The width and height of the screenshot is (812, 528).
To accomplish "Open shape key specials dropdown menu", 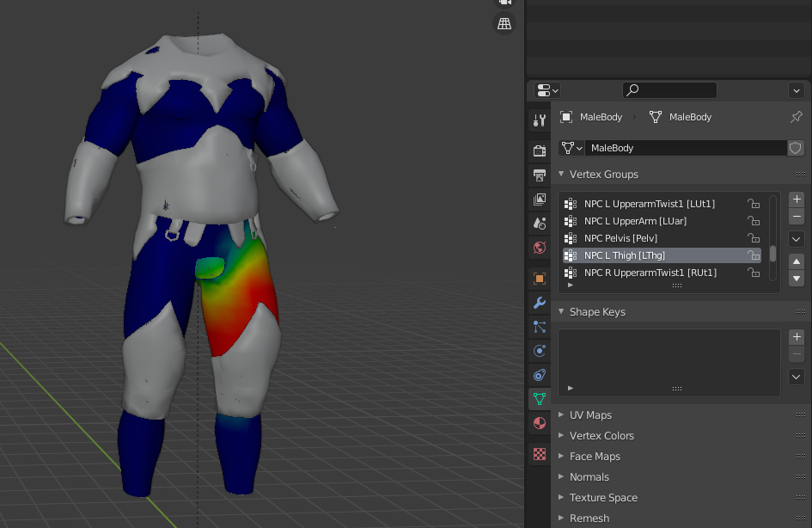I will coord(797,378).
